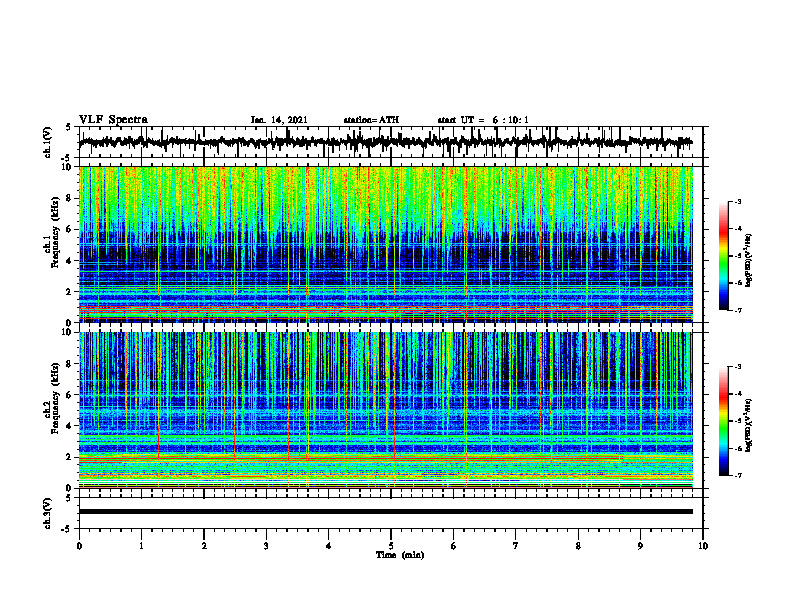Image resolution: width=792 pixels, height=612 pixels.
Task: Click the ch.1 spectrogram color scale bar
Action: click(x=724, y=256)
